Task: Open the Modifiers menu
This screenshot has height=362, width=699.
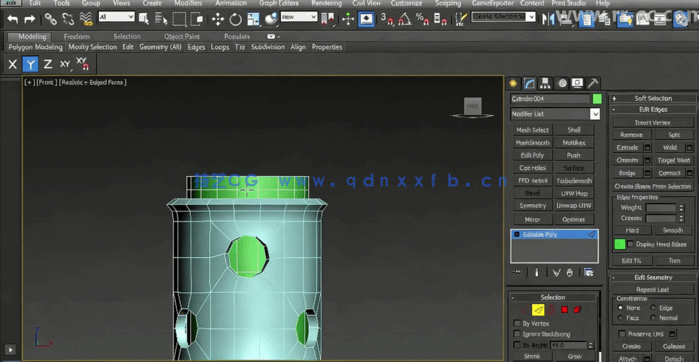Action: [x=188, y=3]
